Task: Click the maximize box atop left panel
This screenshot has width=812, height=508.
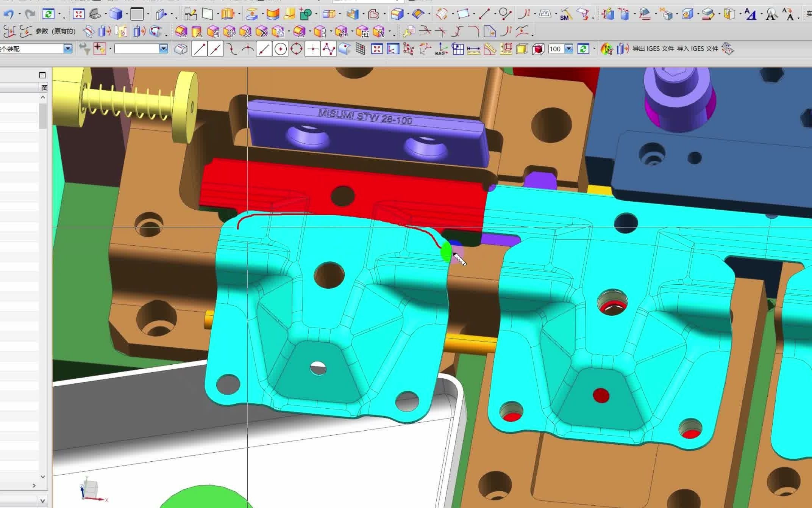Action: 42,75
